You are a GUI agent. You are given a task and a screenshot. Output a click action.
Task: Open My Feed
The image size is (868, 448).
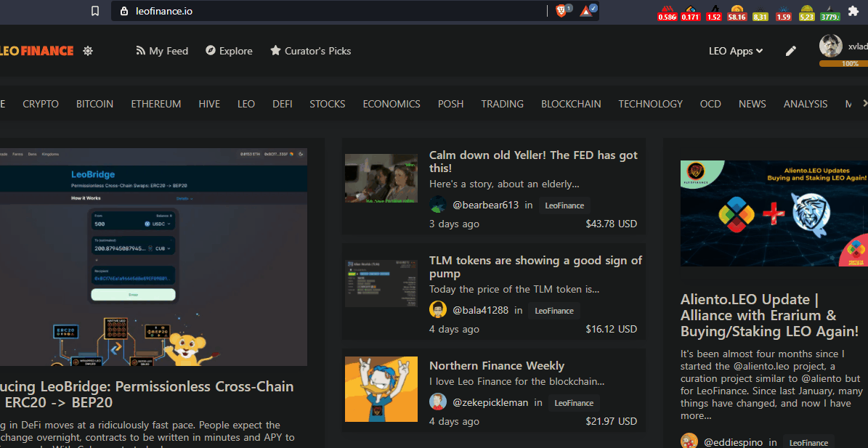pyautogui.click(x=162, y=51)
